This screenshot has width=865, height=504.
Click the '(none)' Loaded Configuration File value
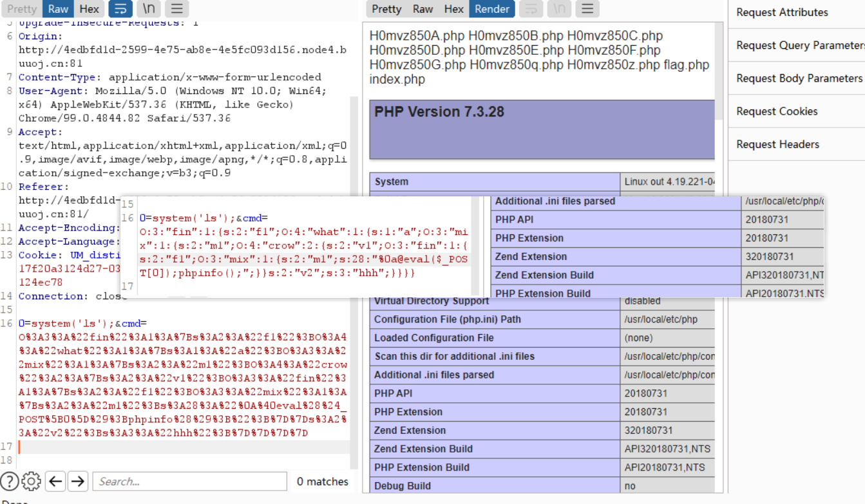[x=638, y=338]
